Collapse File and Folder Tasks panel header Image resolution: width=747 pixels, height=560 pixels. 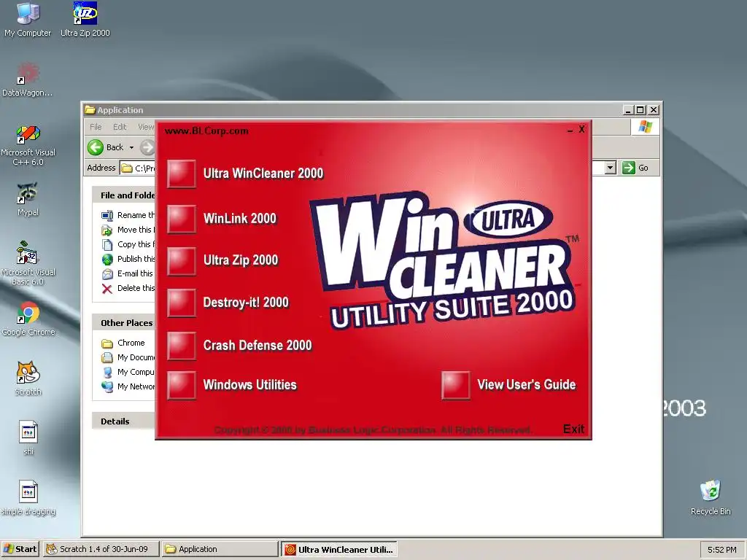(x=124, y=195)
